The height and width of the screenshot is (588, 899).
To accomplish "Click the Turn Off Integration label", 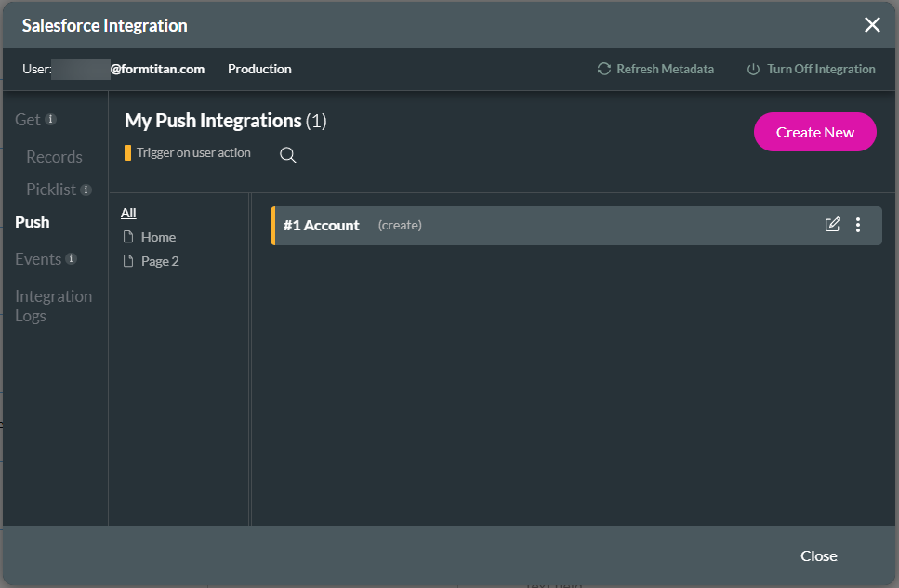I will pyautogui.click(x=821, y=69).
